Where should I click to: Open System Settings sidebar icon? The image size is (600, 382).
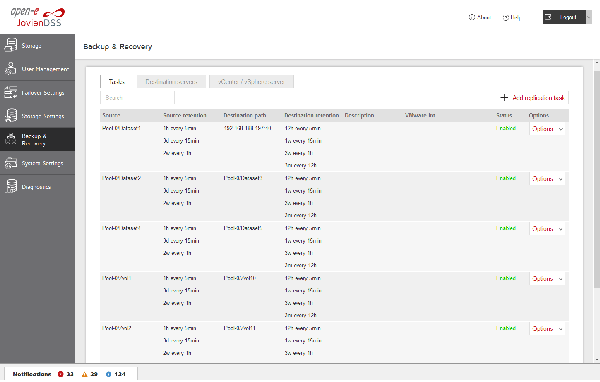pos(11,163)
